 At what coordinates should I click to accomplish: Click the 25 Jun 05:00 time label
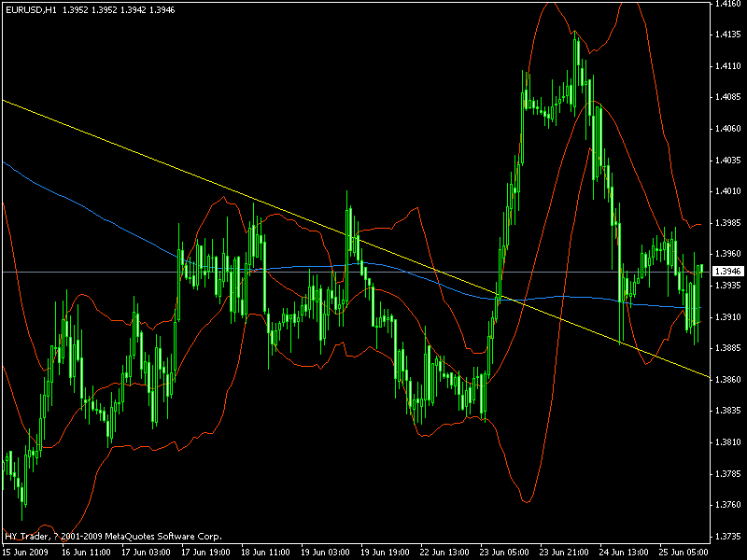tap(684, 553)
